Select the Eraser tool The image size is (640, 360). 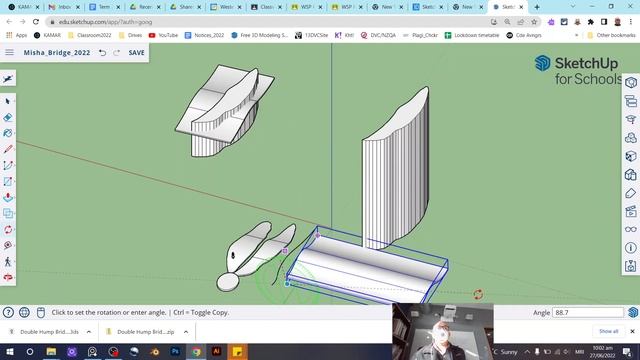8,118
